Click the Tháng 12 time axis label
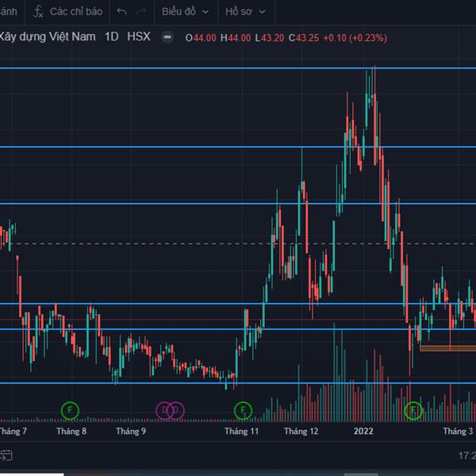Screen dimensions: 476x476 click(x=301, y=431)
